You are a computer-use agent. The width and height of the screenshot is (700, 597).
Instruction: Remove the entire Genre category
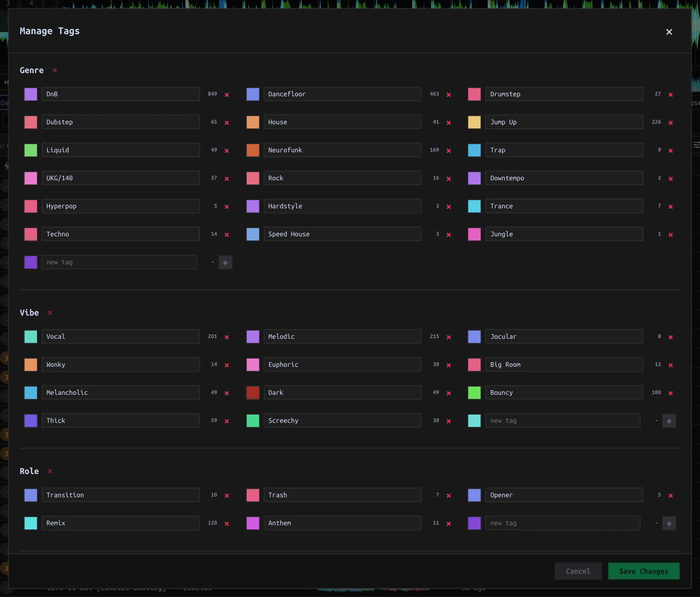click(55, 70)
